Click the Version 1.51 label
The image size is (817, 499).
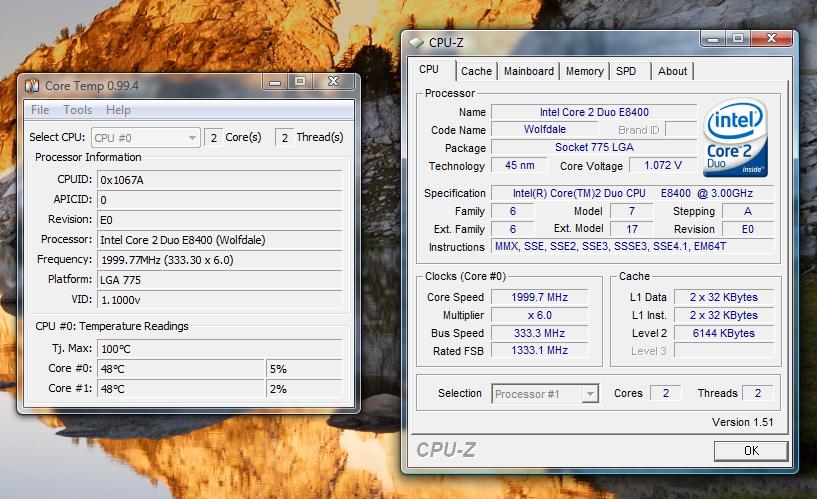click(742, 422)
